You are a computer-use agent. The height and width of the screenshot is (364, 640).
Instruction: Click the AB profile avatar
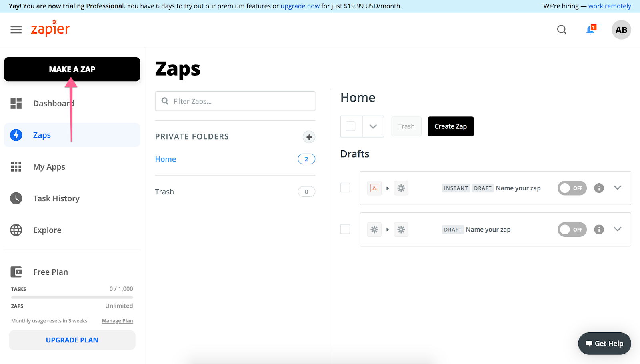click(621, 30)
